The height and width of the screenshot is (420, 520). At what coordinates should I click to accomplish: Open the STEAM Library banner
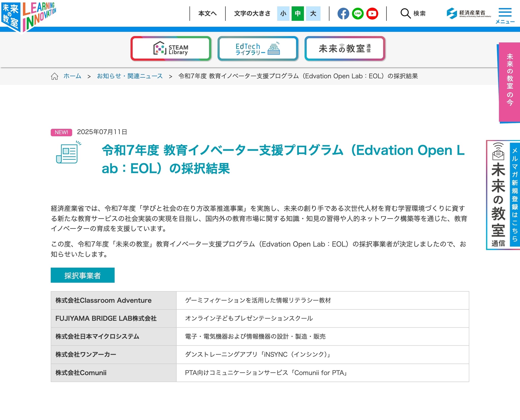171,48
